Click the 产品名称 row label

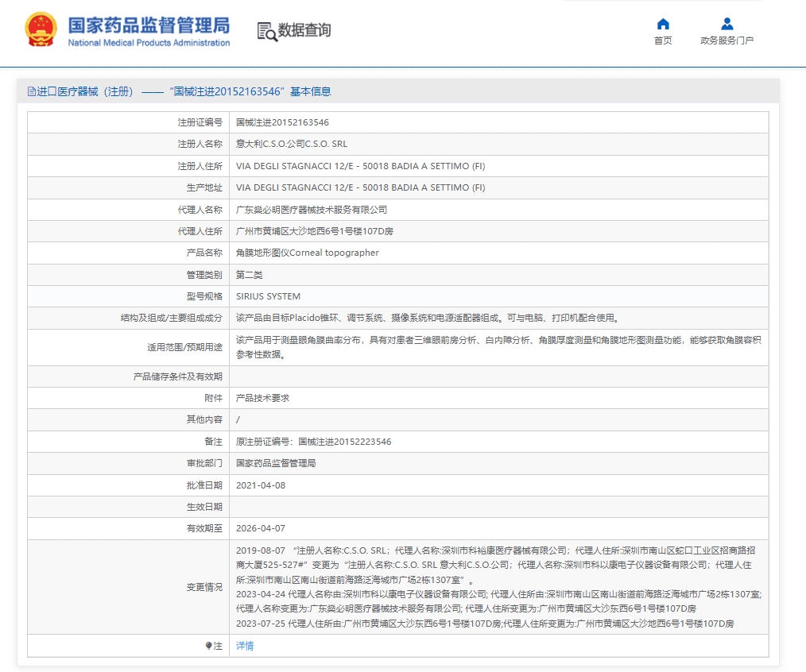click(204, 253)
